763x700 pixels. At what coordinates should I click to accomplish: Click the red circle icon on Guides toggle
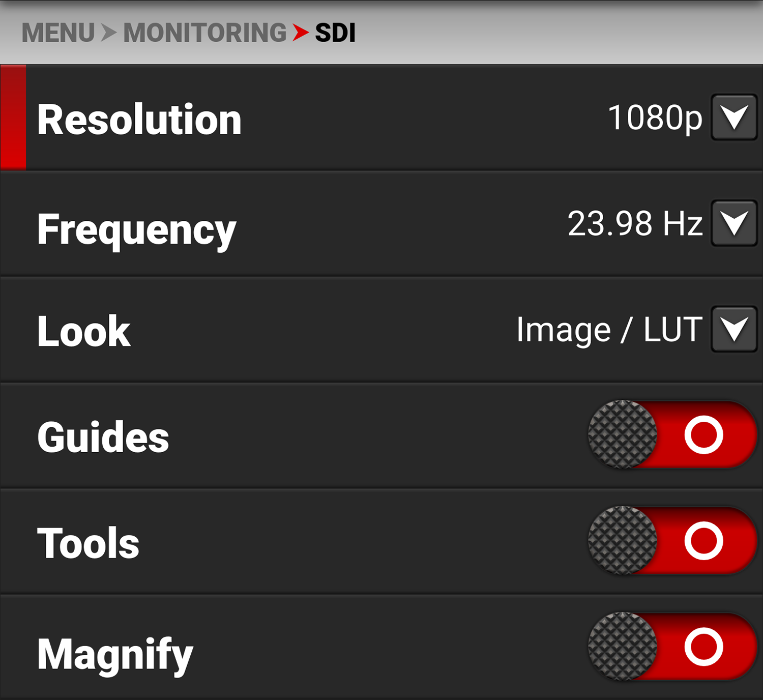point(704,434)
